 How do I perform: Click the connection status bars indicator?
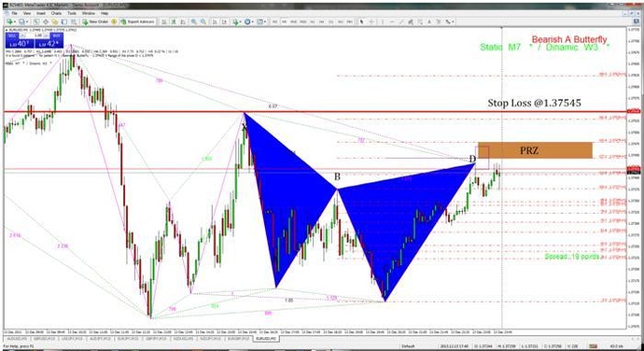(593, 346)
